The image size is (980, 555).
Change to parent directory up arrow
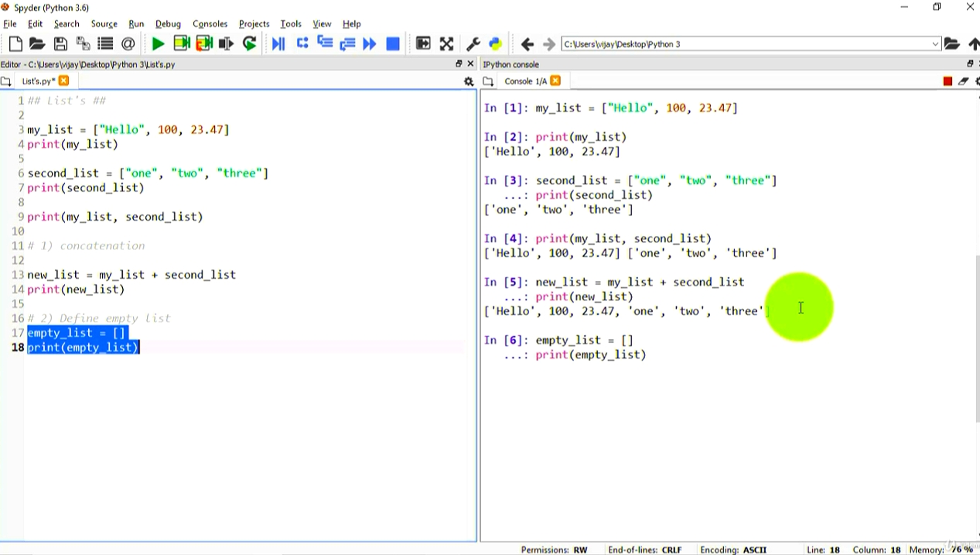click(x=973, y=44)
